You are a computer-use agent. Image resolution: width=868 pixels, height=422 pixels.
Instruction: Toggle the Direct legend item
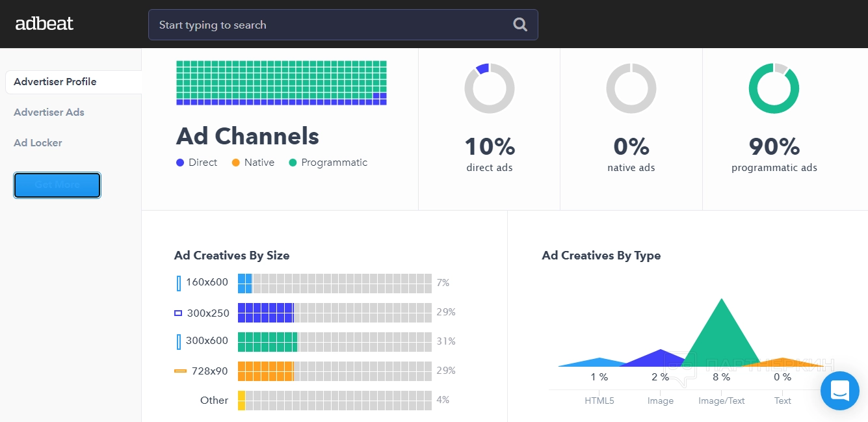tap(196, 163)
